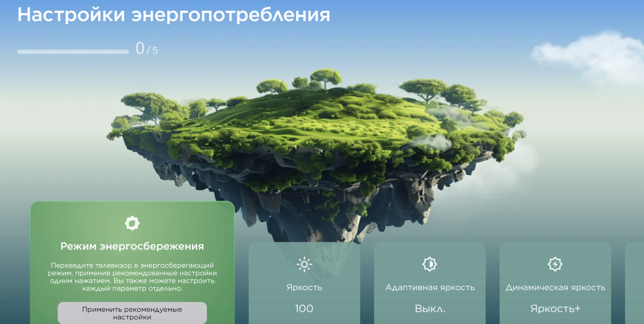Viewport: 644px width, 324px height.
Task: Select the Адаптивная яркость card label
Action: click(430, 287)
